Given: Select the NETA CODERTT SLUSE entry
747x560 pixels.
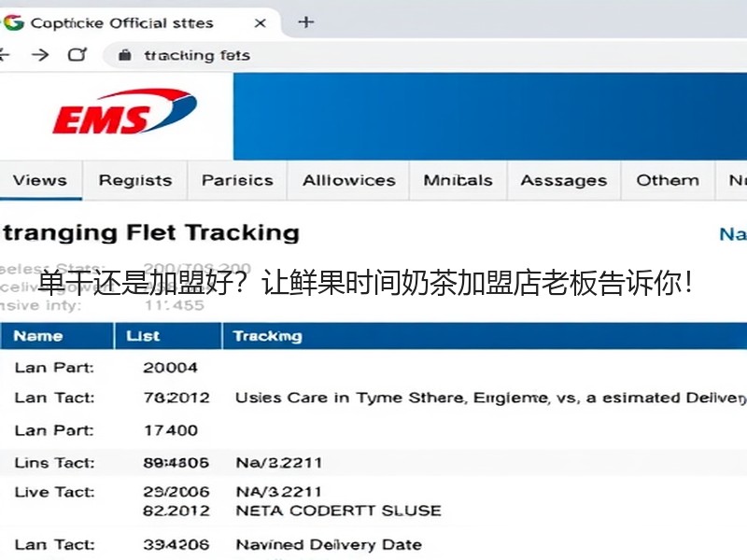Looking at the screenshot, I should pos(338,511).
